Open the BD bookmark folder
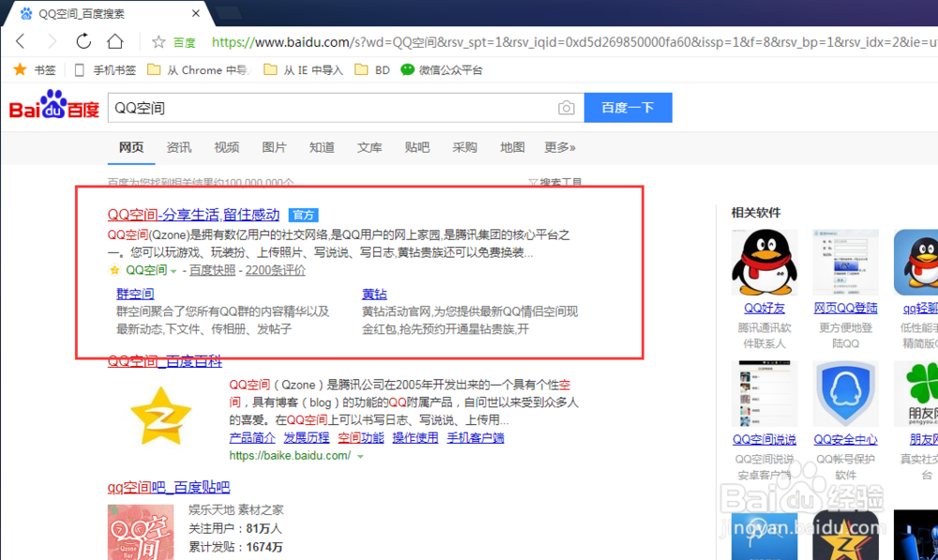 click(x=372, y=70)
